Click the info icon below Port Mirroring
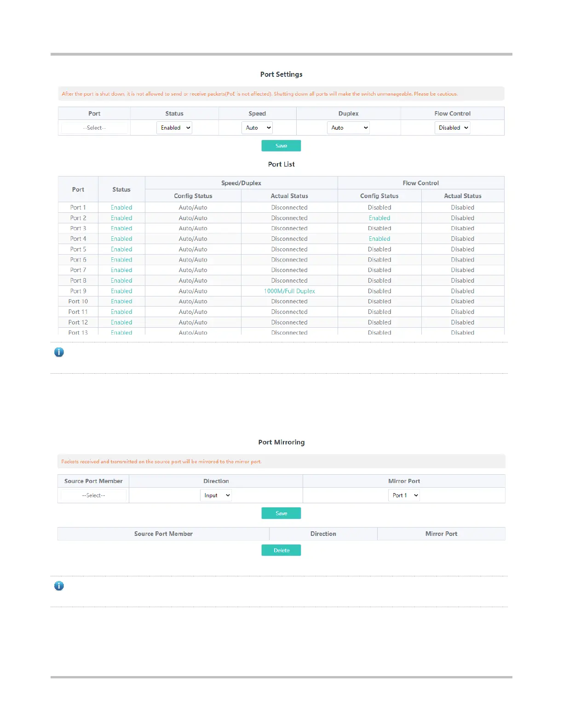The image size is (563, 728). 59,586
